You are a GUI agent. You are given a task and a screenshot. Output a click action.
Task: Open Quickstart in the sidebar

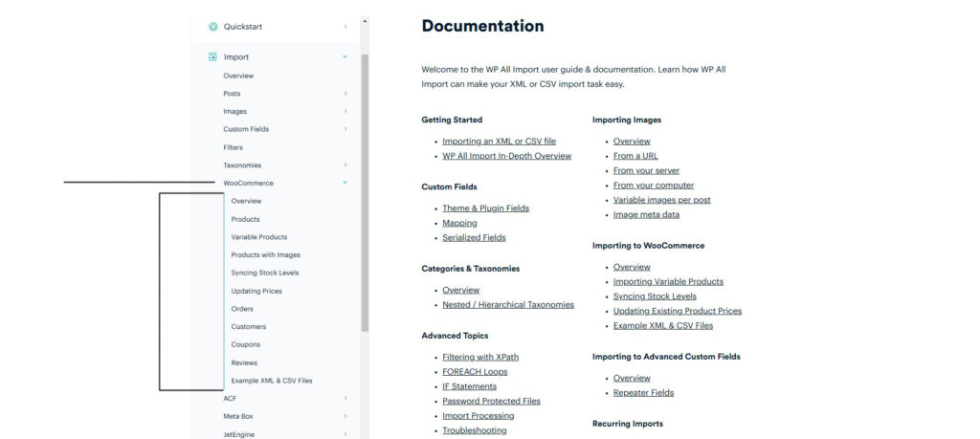coord(243,27)
